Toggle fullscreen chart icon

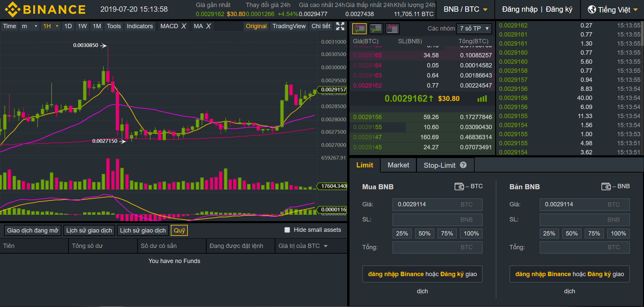(340, 26)
